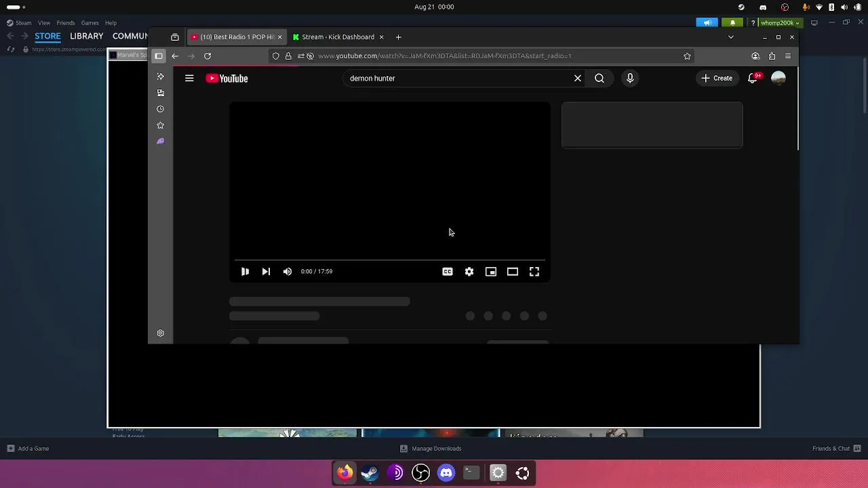Image resolution: width=868 pixels, height=488 pixels.
Task: Open the sidebar customize gear icon
Action: pos(161,333)
